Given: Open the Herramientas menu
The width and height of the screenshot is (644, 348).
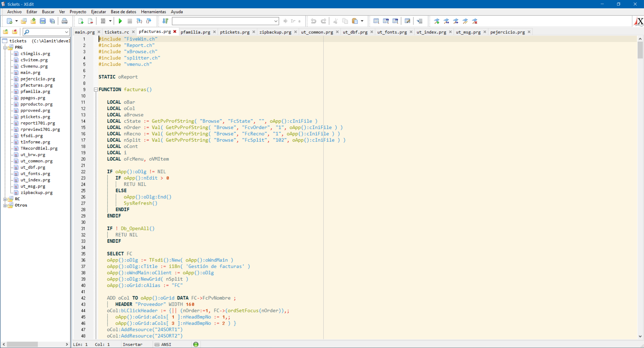Looking at the screenshot, I should [153, 12].
